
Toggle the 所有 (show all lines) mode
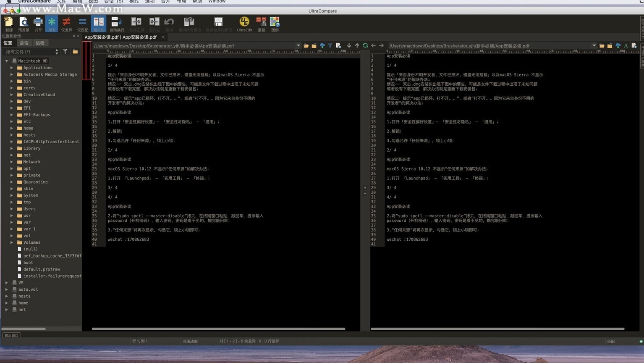point(52,24)
